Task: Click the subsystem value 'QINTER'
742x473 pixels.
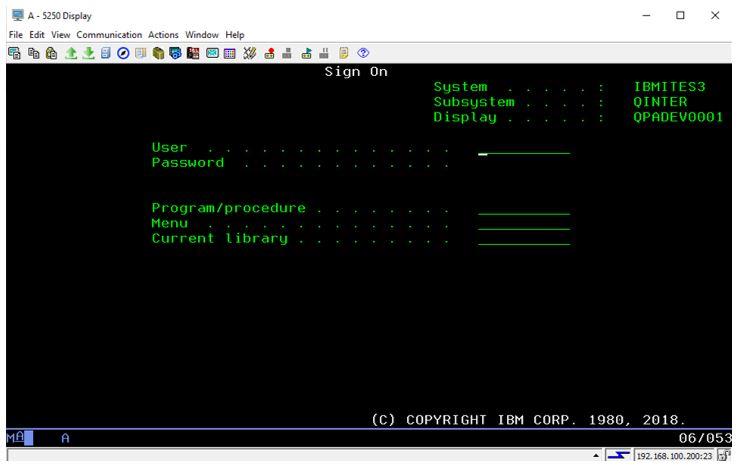Action: pyautogui.click(x=660, y=102)
